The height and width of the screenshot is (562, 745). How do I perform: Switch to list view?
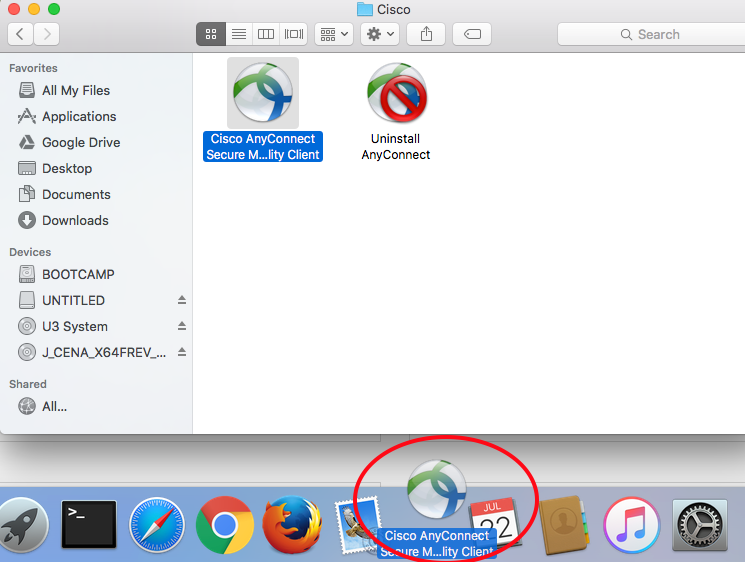pyautogui.click(x=239, y=34)
